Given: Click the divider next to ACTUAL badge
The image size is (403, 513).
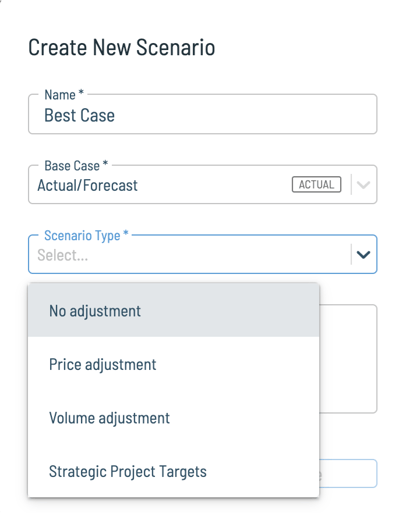Looking at the screenshot, I should coord(351,184).
